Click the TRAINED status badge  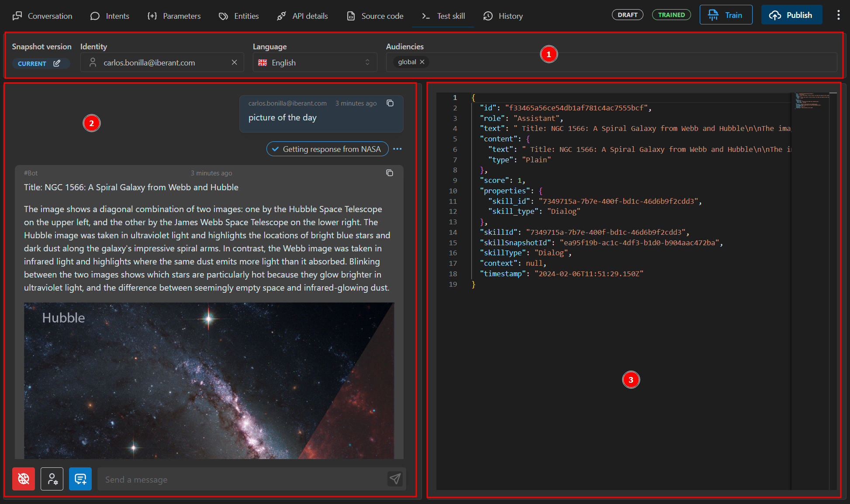point(671,15)
